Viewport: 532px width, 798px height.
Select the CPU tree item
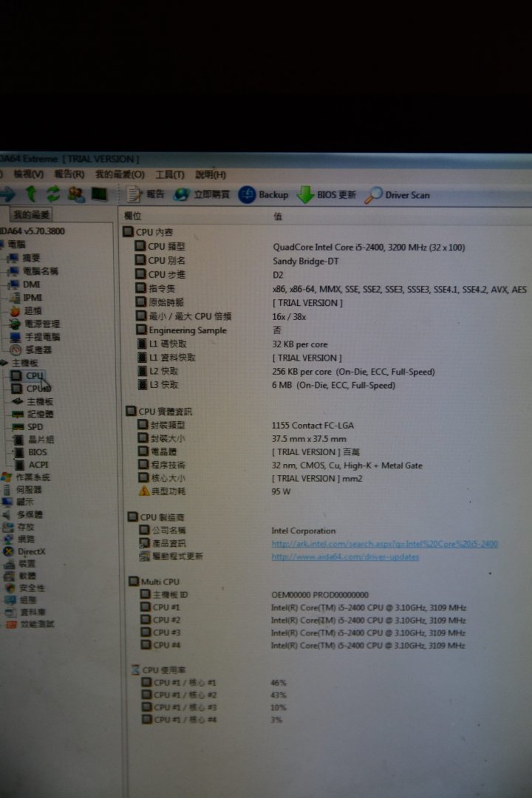click(x=29, y=375)
